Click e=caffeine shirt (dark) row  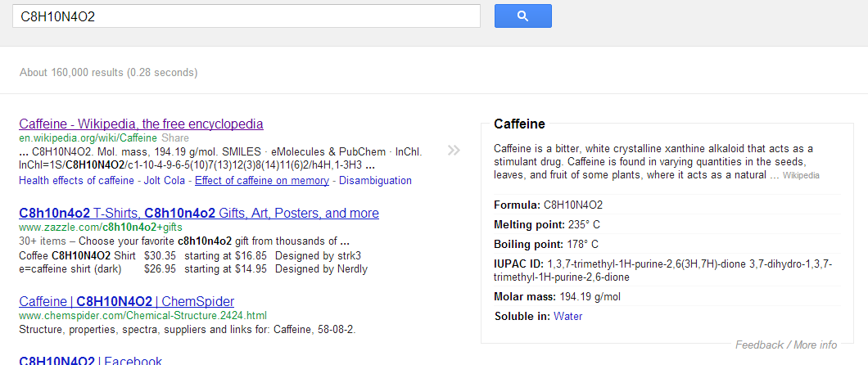click(193, 269)
